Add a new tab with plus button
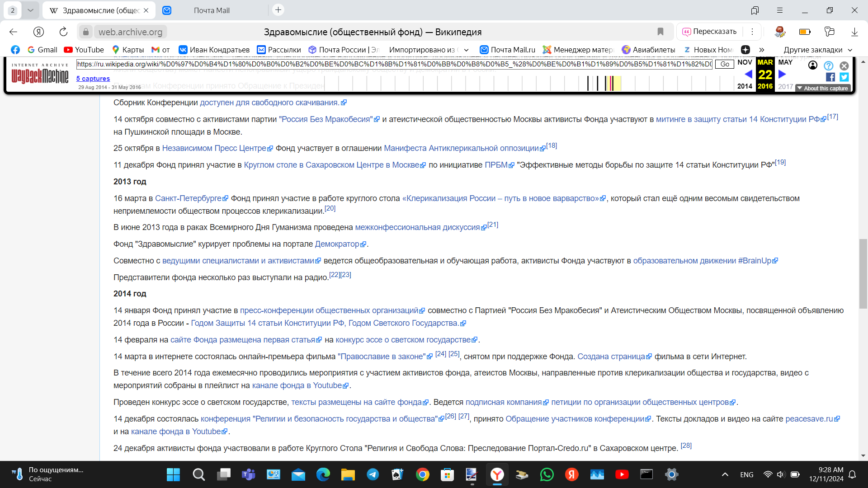The height and width of the screenshot is (488, 868). click(278, 10)
